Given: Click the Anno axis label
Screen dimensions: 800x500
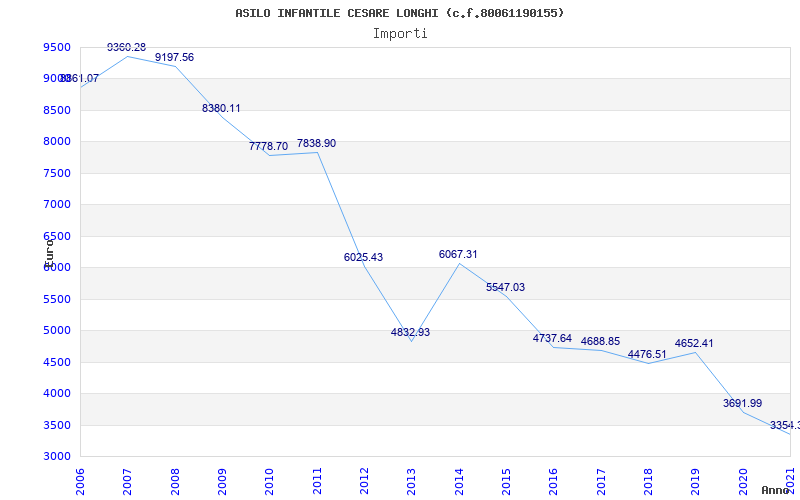Looking at the screenshot, I should click(776, 490).
